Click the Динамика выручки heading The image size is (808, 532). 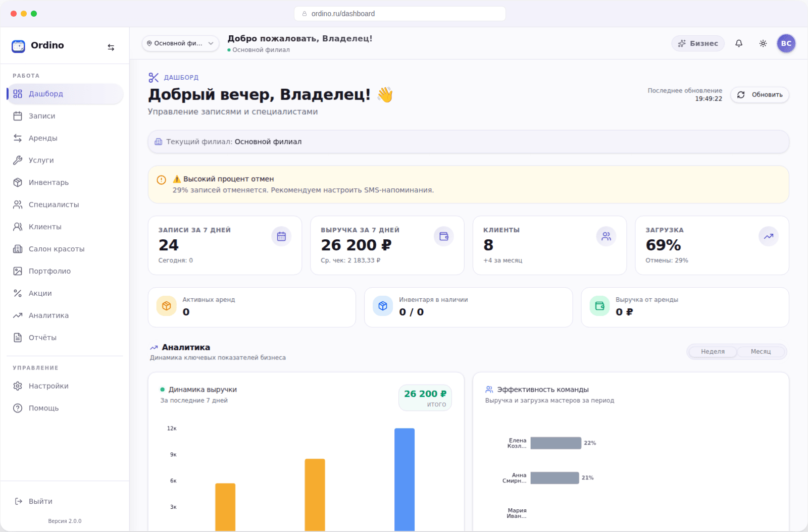[203, 390]
